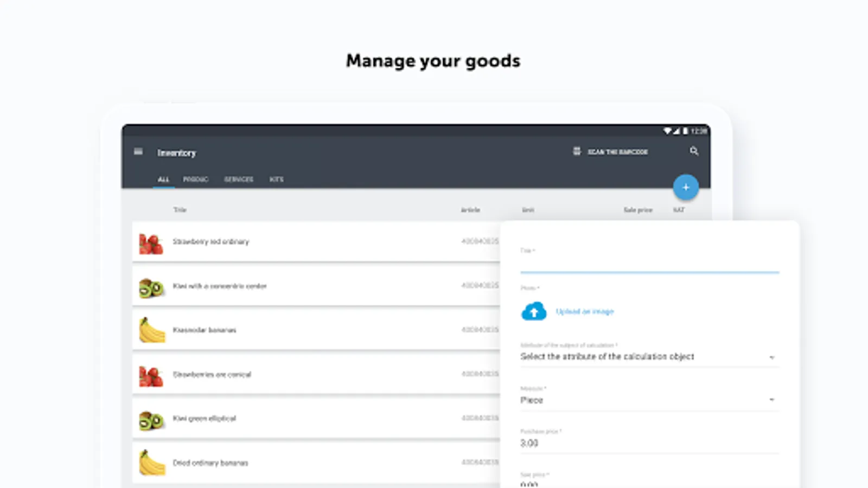868x488 pixels.
Task: Select the 'Strawberry red ordinary' row title
Action: pyautogui.click(x=211, y=241)
